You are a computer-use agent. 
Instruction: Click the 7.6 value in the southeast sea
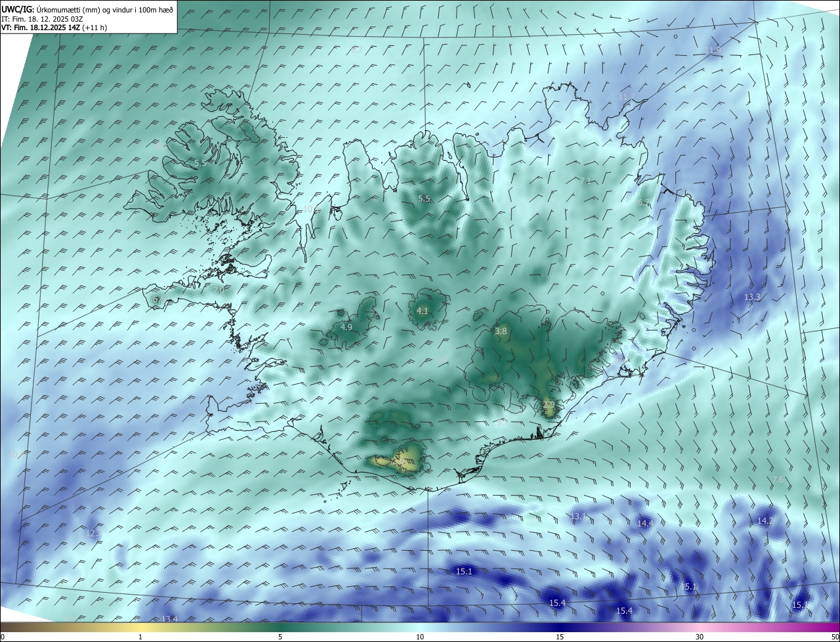778,480
